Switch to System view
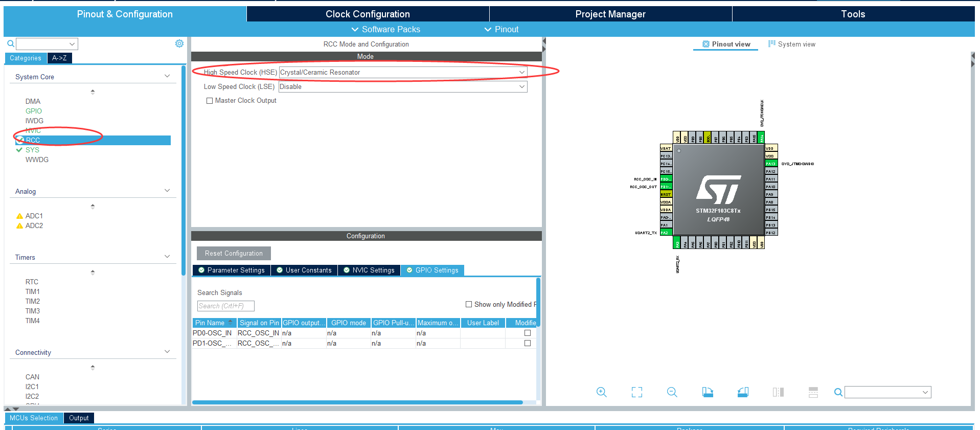This screenshot has width=980, height=430. pos(792,44)
